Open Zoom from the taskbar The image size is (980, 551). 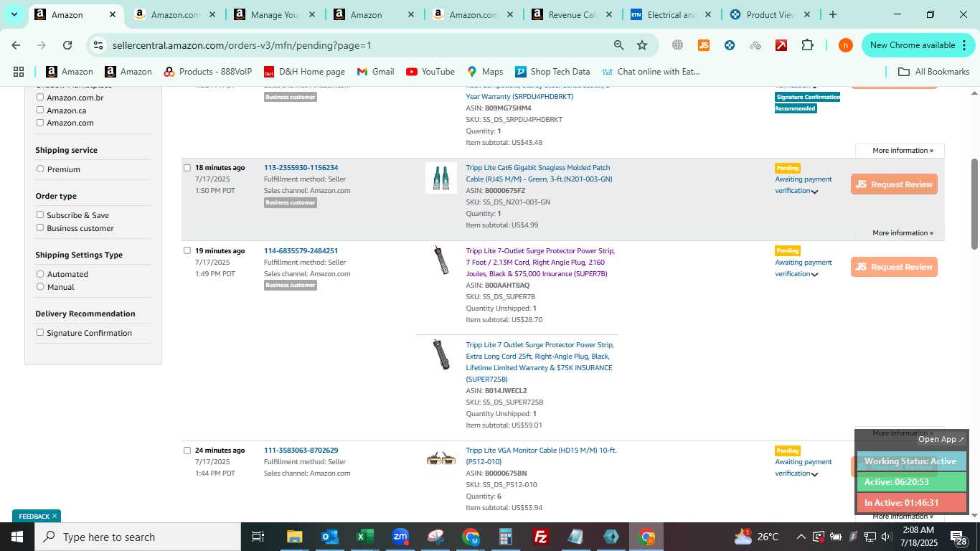click(x=400, y=537)
